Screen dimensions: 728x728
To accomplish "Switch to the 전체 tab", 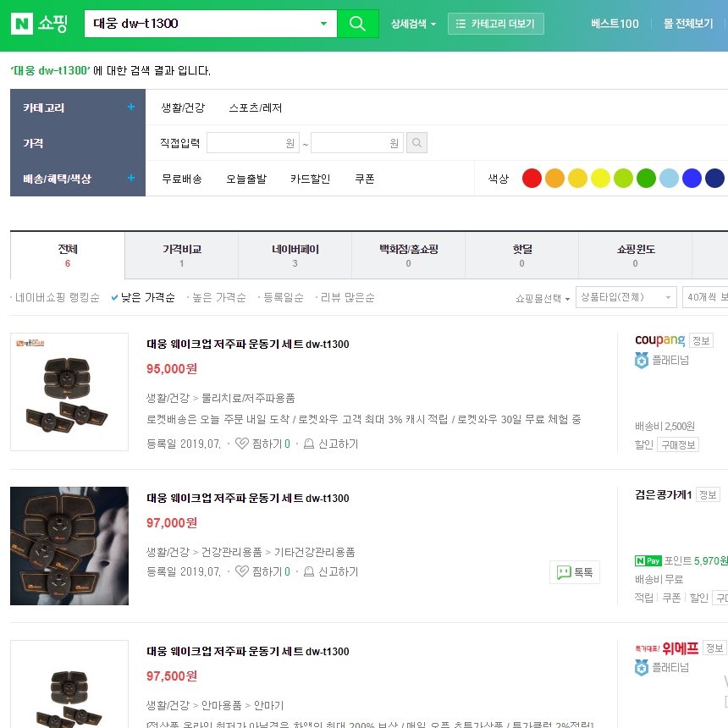I will click(68, 256).
